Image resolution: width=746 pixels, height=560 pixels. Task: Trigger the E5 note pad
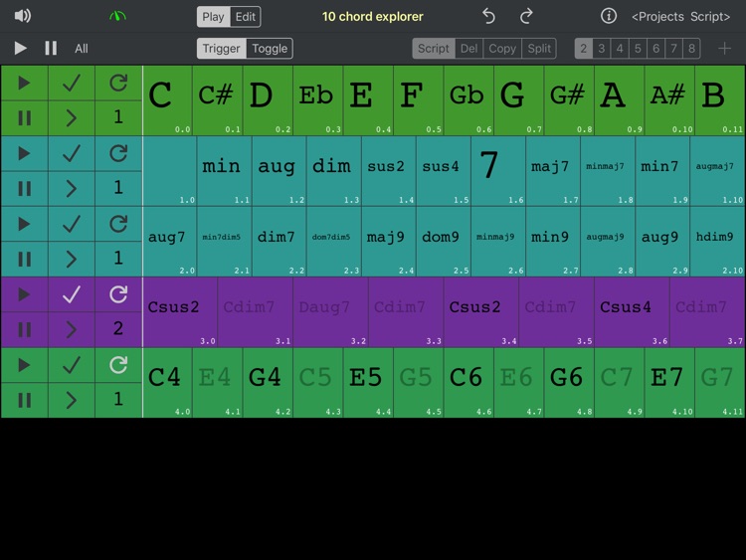(x=368, y=382)
